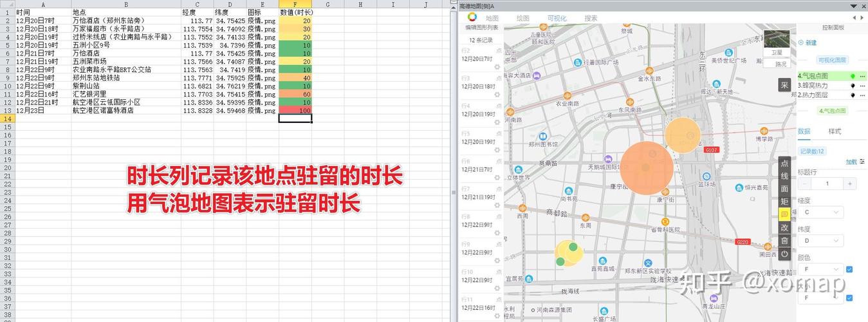
Task: Select red cell with value 100
Action: point(295,110)
